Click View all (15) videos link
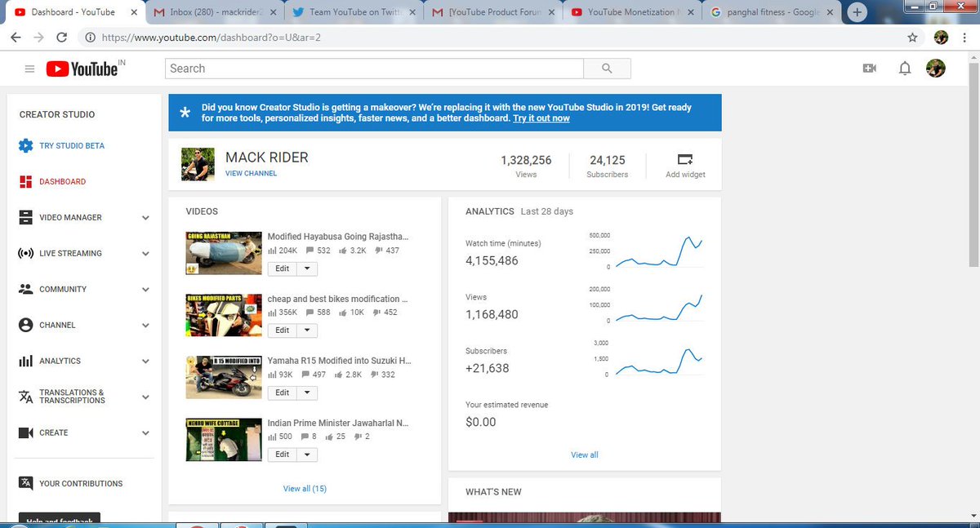 click(305, 489)
